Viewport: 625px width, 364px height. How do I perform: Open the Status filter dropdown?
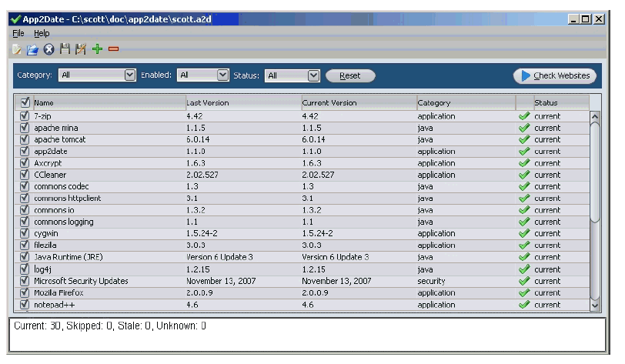(x=313, y=75)
